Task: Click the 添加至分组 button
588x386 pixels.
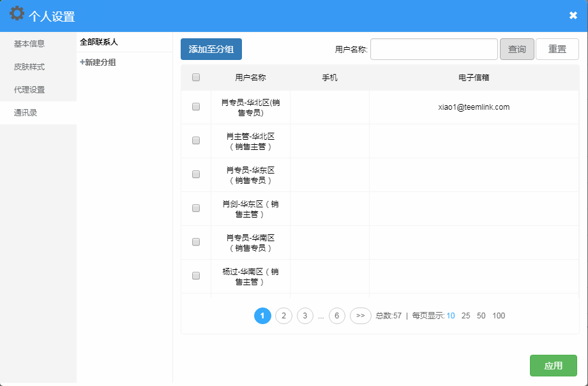Action: (211, 49)
